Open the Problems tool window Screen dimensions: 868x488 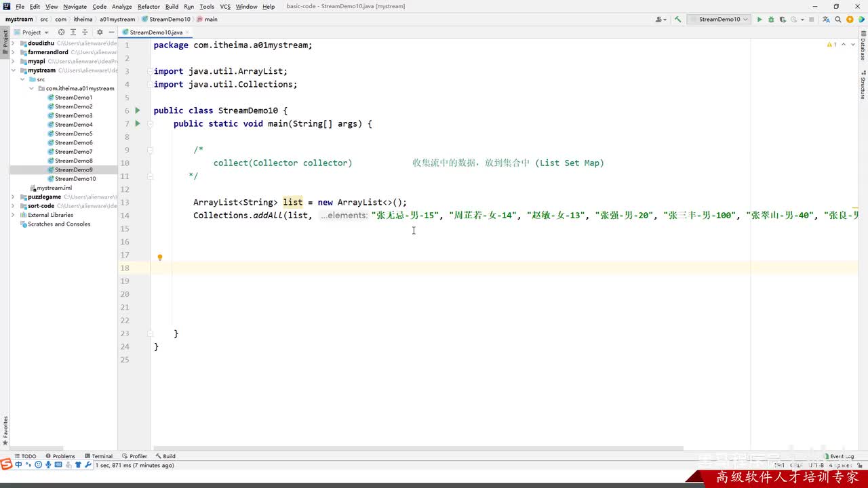(60, 456)
